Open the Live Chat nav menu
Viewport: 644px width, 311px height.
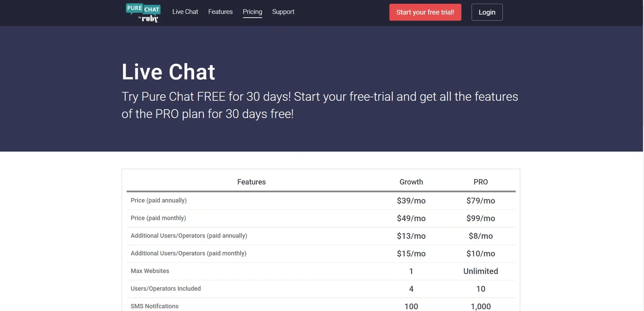(x=185, y=12)
